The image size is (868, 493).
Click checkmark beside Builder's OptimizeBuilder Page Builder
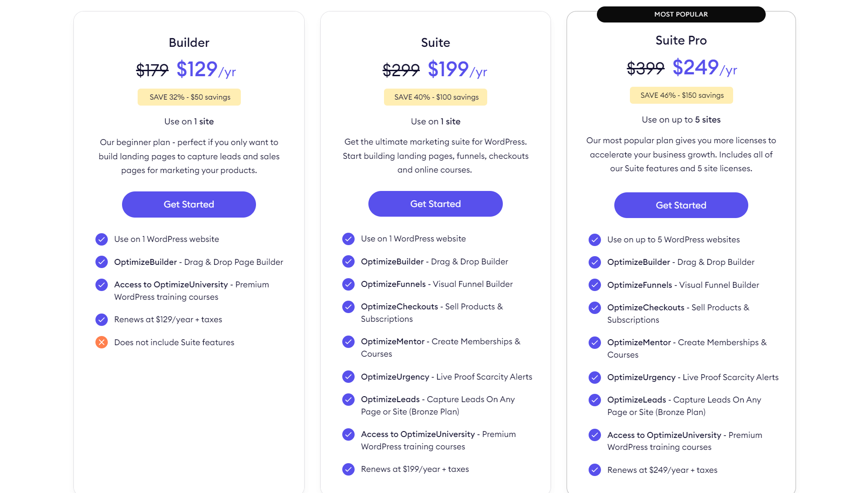click(x=101, y=262)
